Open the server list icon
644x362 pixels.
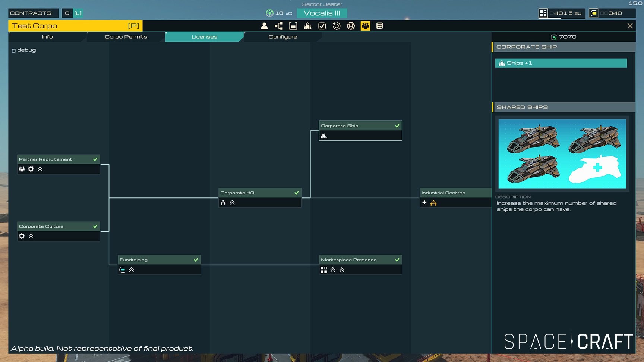point(379,26)
